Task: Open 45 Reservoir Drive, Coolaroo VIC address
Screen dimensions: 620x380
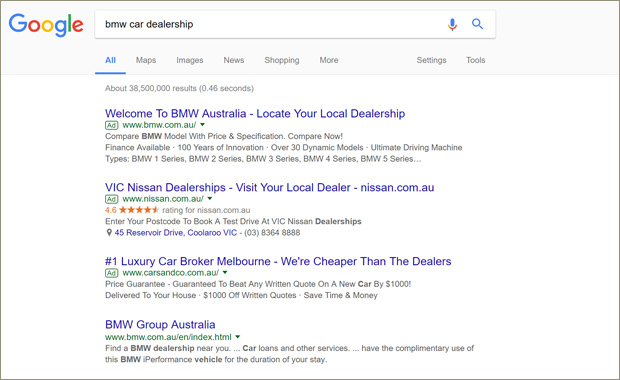Action: tap(176, 233)
